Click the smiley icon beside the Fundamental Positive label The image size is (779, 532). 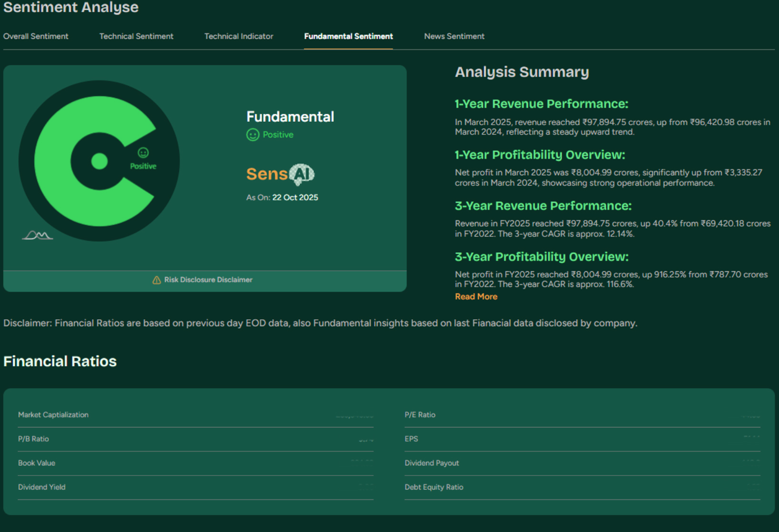(x=253, y=135)
